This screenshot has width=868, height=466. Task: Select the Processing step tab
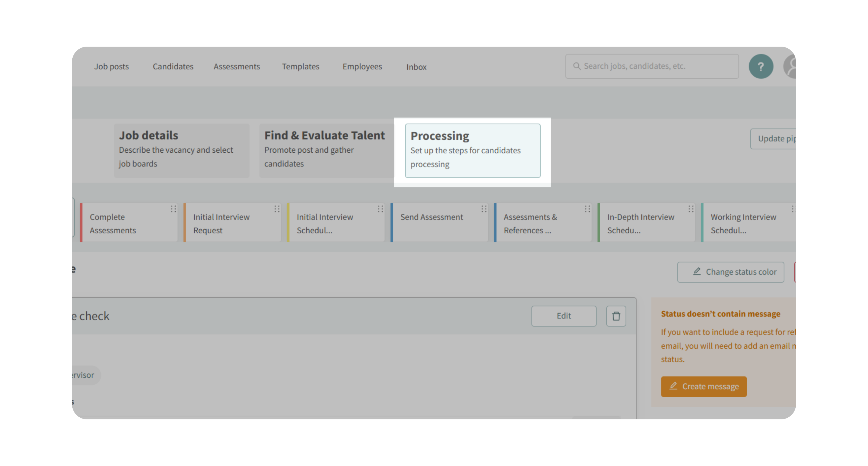click(472, 150)
